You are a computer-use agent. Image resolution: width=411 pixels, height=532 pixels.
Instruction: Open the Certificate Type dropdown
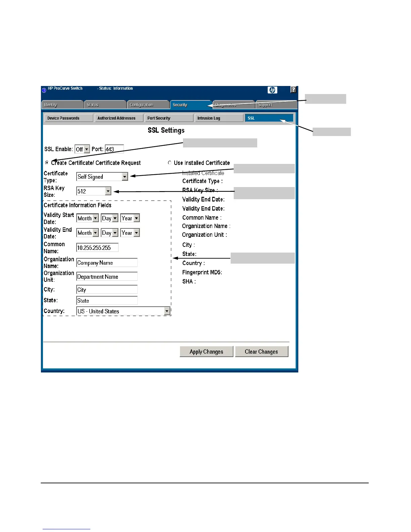[102, 177]
